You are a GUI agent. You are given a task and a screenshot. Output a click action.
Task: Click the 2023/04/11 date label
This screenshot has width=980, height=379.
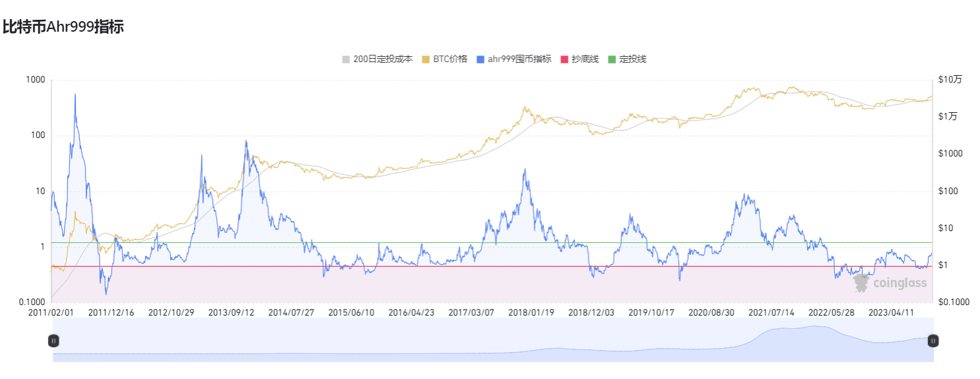click(x=892, y=312)
